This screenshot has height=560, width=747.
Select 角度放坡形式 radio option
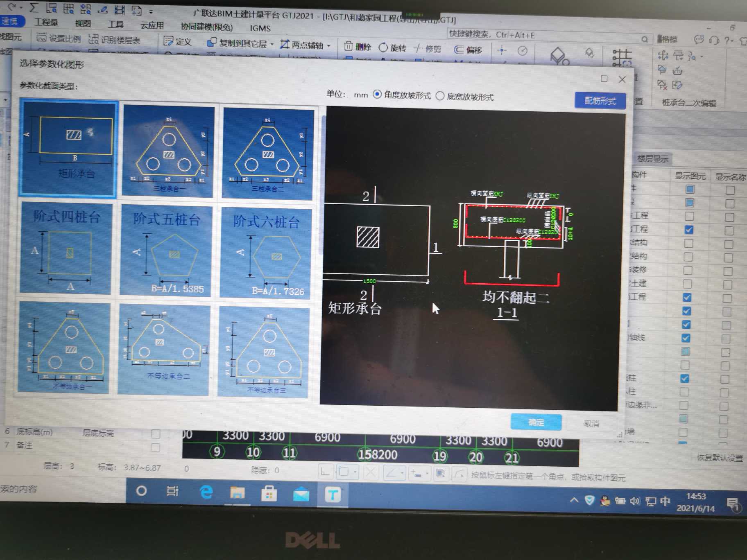tap(402, 95)
